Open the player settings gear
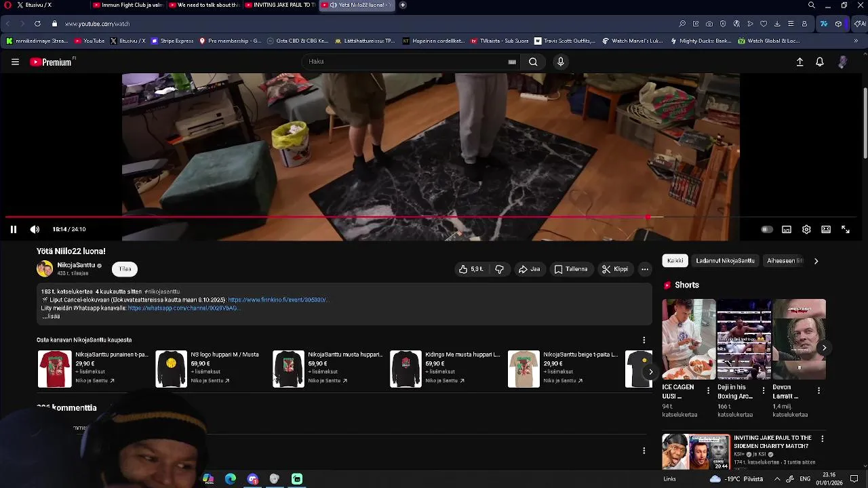Viewport: 868px width, 488px height. (x=806, y=230)
